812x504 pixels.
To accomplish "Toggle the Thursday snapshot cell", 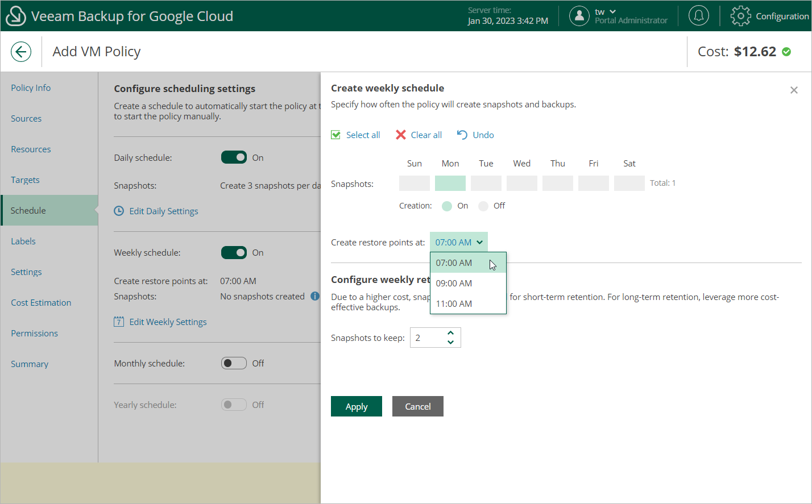I will [558, 183].
